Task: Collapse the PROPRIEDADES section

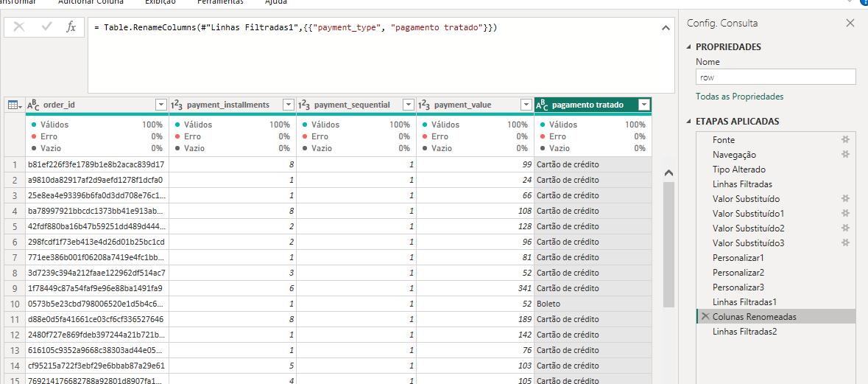Action: 690,47
